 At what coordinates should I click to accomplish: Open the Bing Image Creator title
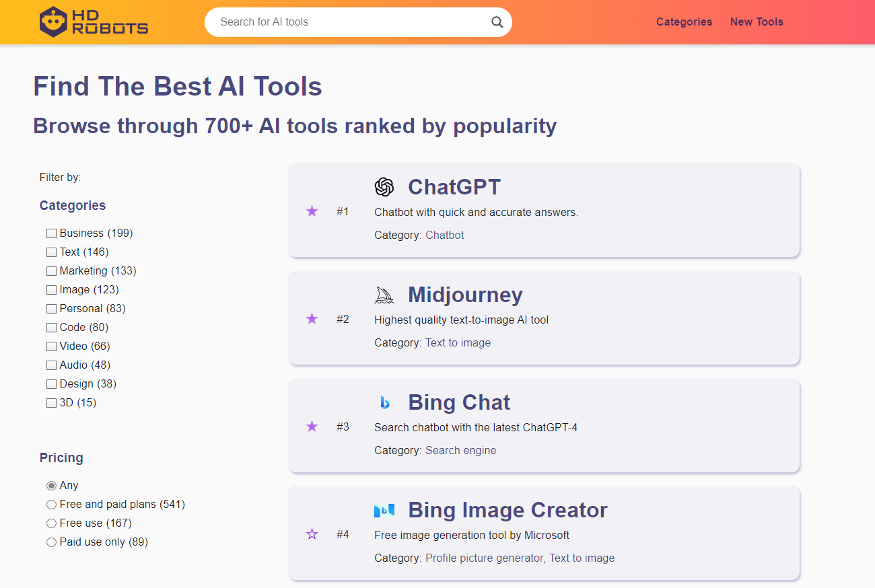click(508, 510)
